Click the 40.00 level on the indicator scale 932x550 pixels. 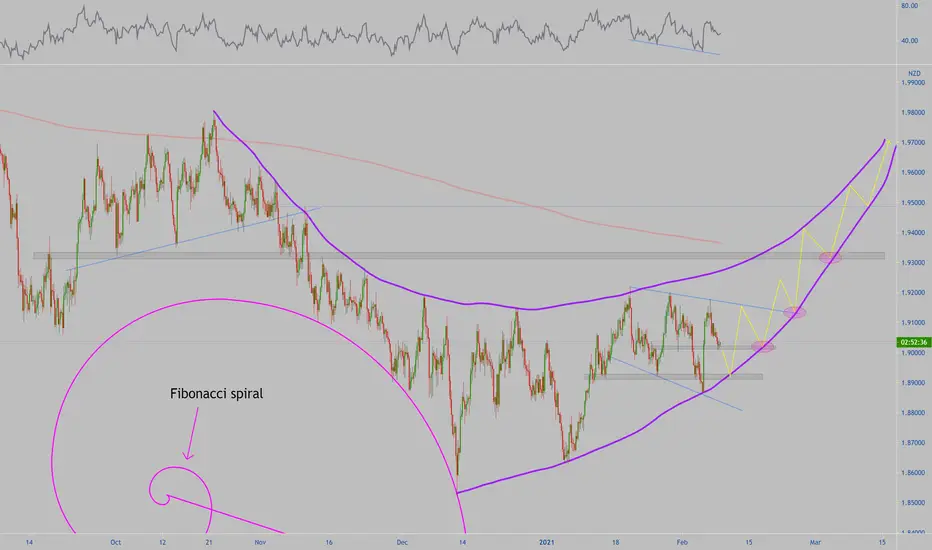(x=909, y=41)
